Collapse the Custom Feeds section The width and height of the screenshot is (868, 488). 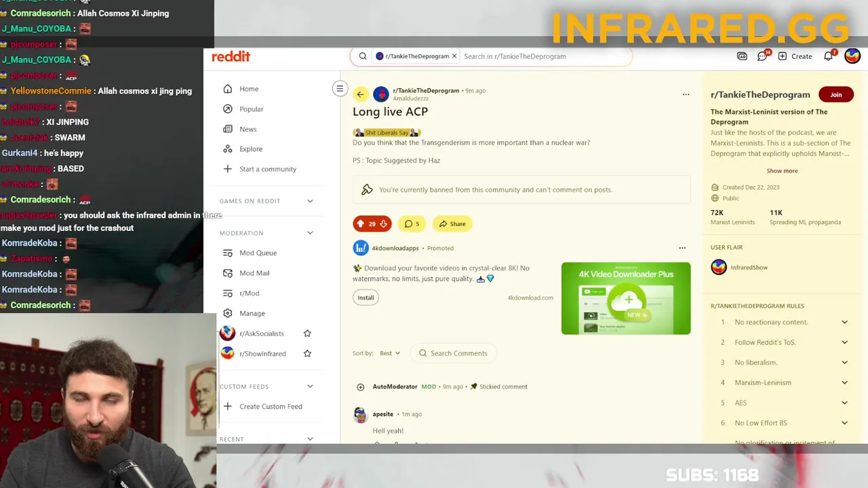[x=310, y=386]
